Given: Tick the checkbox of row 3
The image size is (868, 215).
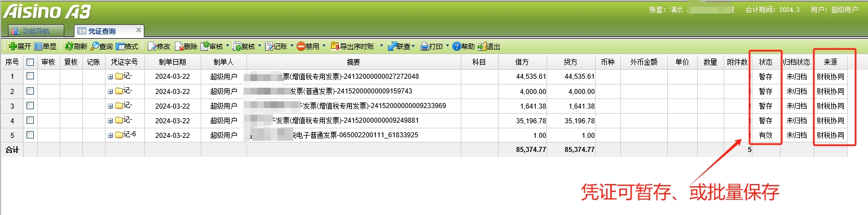Looking at the screenshot, I should coord(30,105).
